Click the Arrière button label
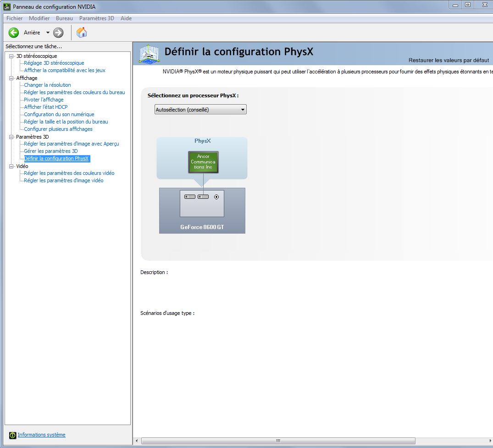493x448 pixels. coord(32,33)
